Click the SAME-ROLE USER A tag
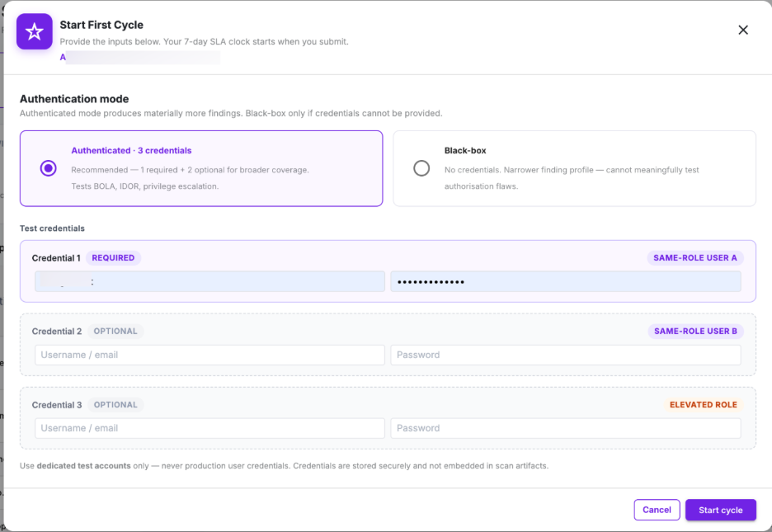Image resolution: width=772 pixels, height=532 pixels. (695, 258)
